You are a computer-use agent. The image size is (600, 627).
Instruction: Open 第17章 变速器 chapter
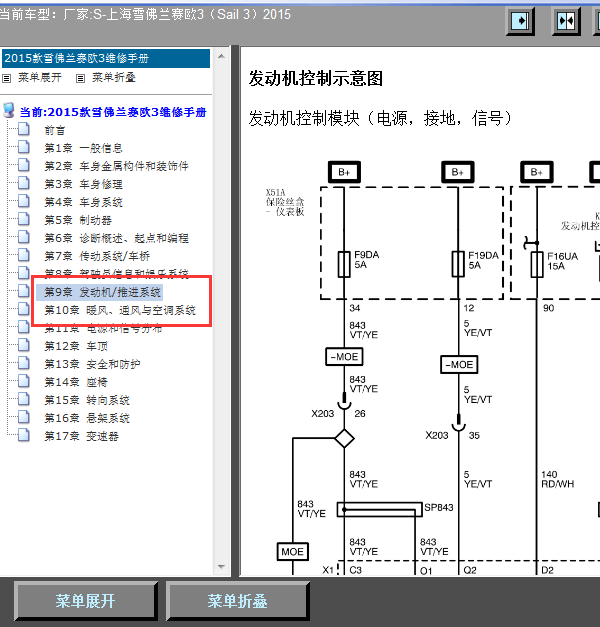tap(81, 436)
